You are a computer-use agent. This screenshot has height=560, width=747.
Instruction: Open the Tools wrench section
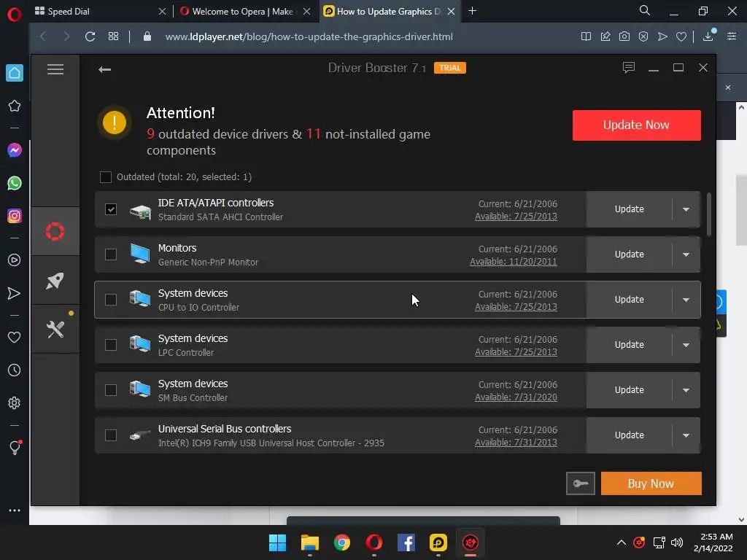(55, 329)
